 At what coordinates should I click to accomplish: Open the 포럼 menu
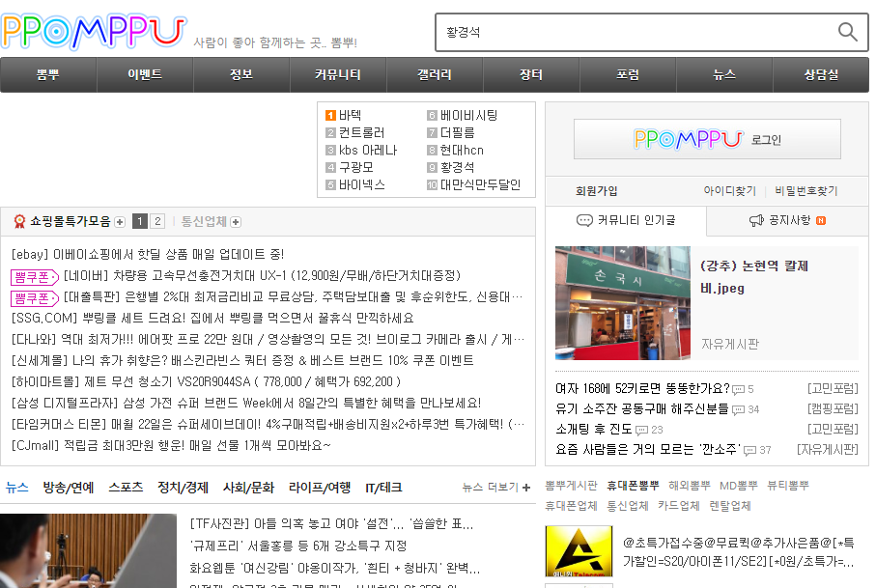pyautogui.click(x=628, y=74)
